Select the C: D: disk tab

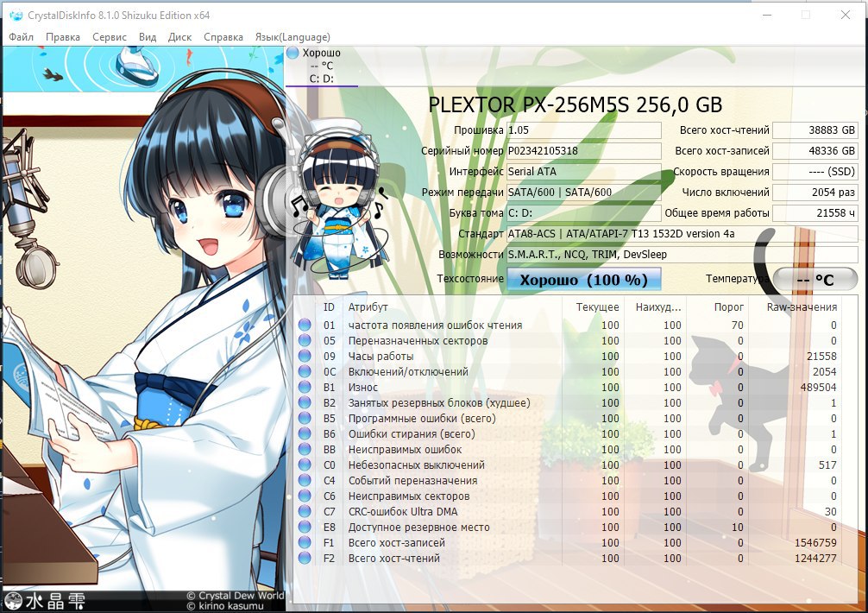(x=321, y=66)
